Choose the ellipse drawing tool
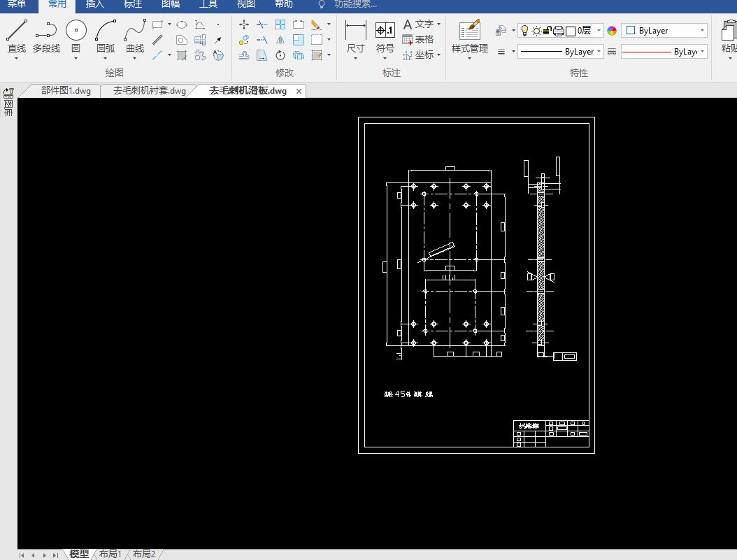This screenshot has height=560, width=737. [182, 24]
